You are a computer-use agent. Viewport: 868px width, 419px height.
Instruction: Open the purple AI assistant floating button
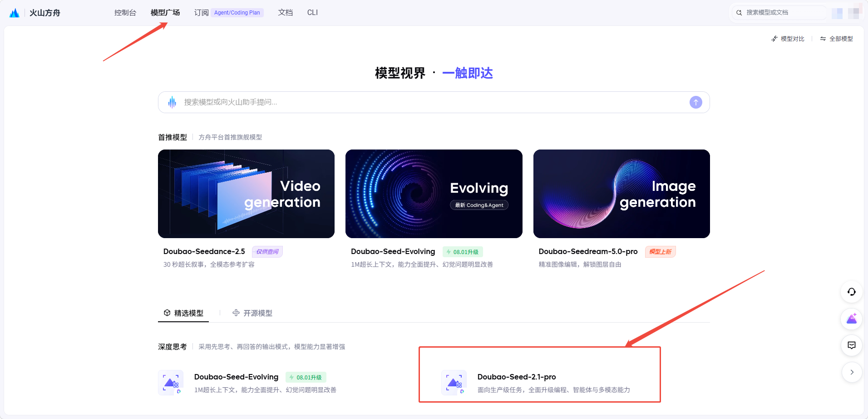point(851,319)
